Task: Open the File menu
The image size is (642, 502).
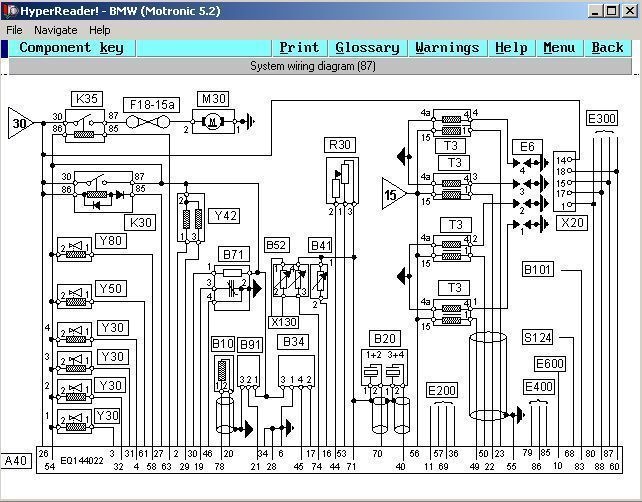Action: pyautogui.click(x=14, y=30)
